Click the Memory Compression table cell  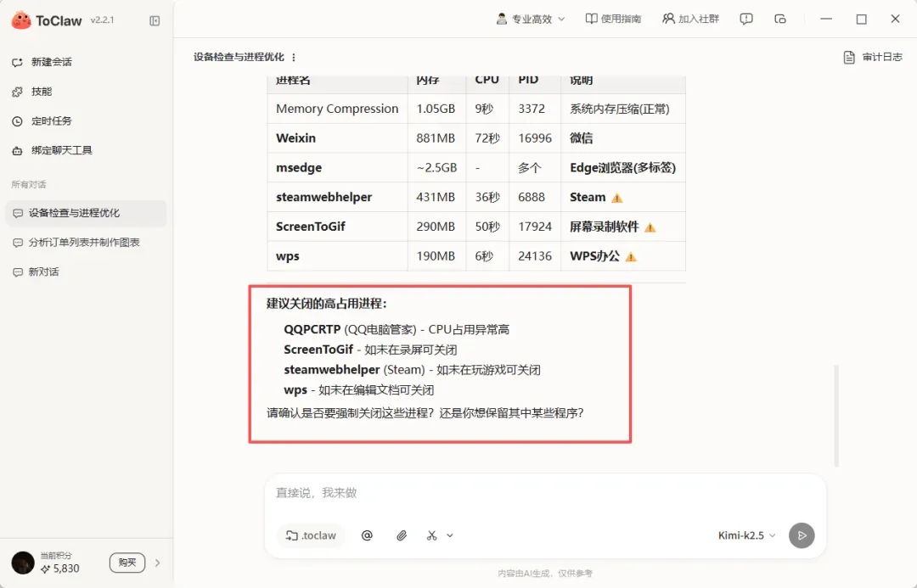(337, 109)
